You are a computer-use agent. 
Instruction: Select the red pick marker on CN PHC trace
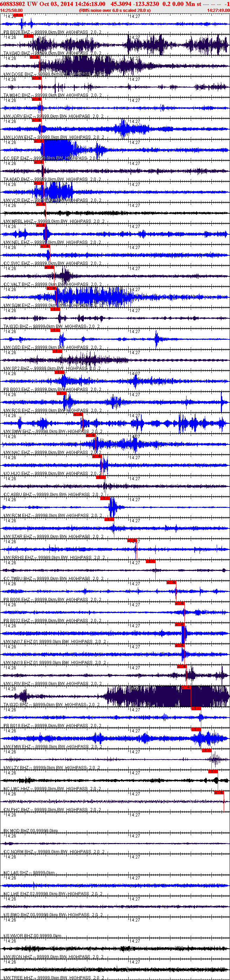coord(218,793)
